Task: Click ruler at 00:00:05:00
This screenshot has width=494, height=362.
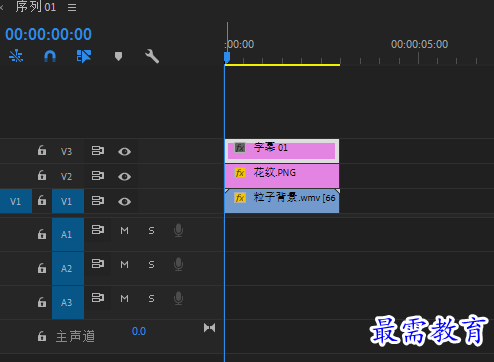Action: click(x=419, y=44)
